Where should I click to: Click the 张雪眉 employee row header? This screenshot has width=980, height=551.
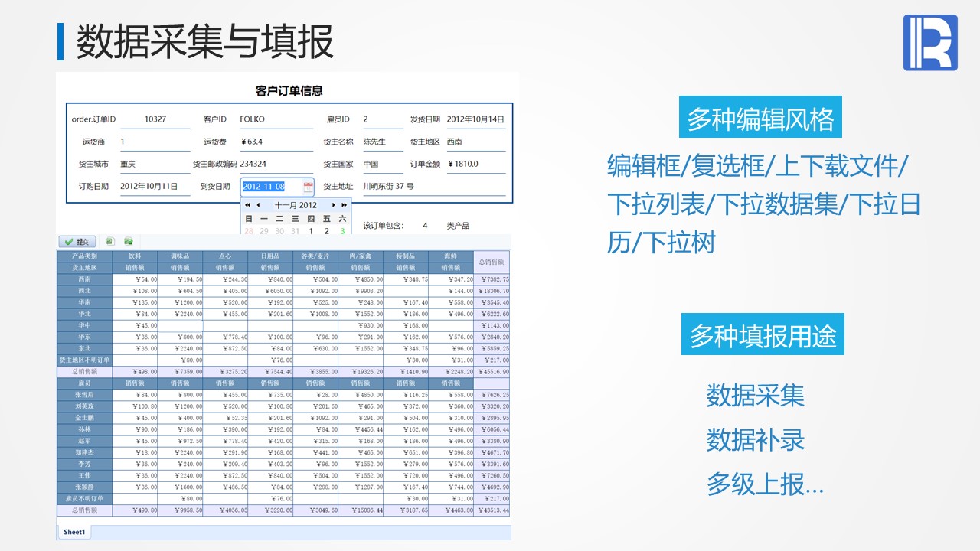[84, 394]
